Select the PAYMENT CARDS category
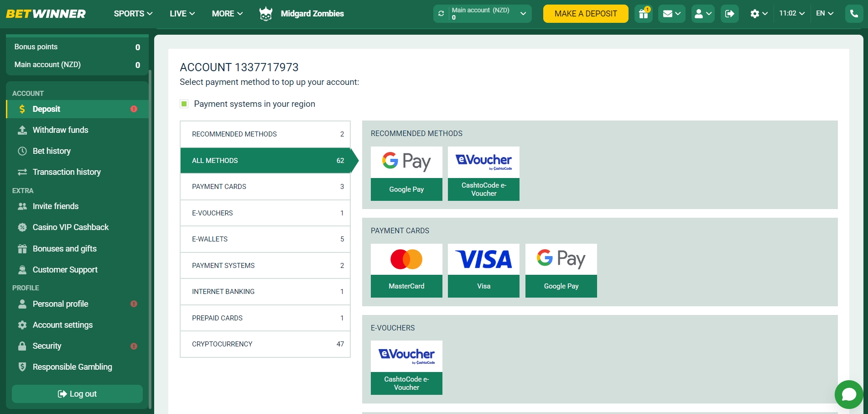This screenshot has height=414, width=868. coord(265,187)
